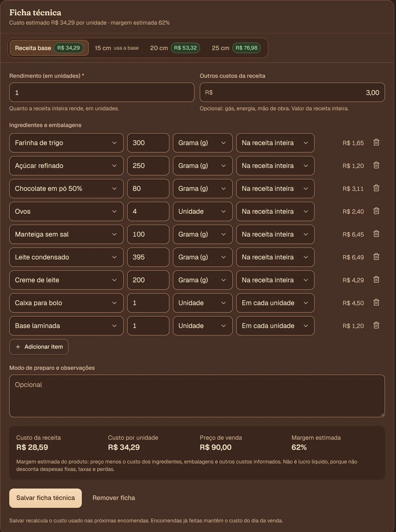Edit quantity 395 for Leite condensado
The height and width of the screenshot is (532, 396).
(x=148, y=257)
